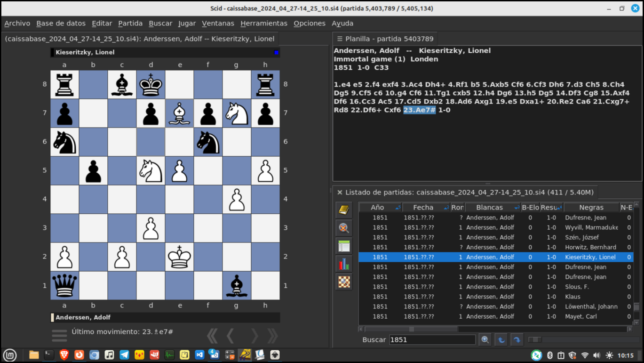Select the game against Szén, József
Viewport: 644px width, 363px height.
496,237
